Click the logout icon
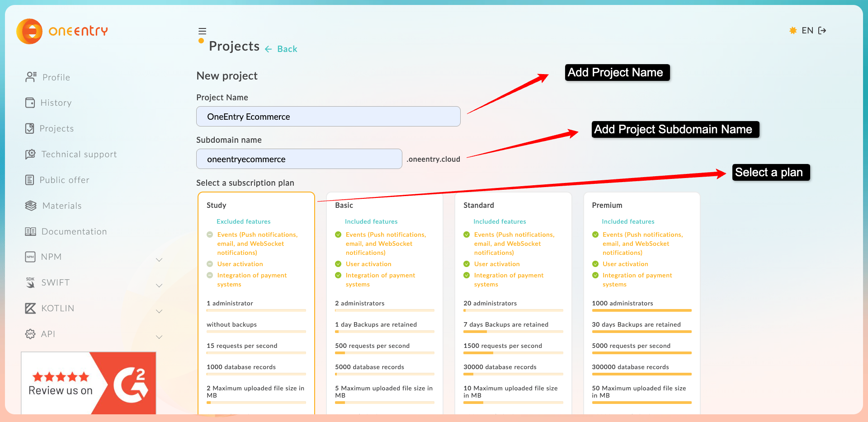 click(x=822, y=30)
